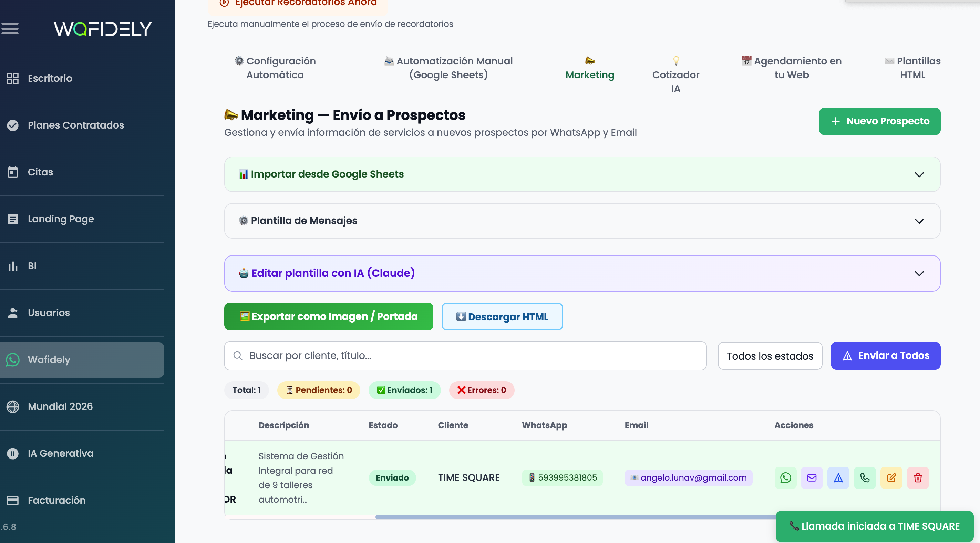Click the Citas calendar icon
The width and height of the screenshot is (980, 543).
click(x=12, y=172)
